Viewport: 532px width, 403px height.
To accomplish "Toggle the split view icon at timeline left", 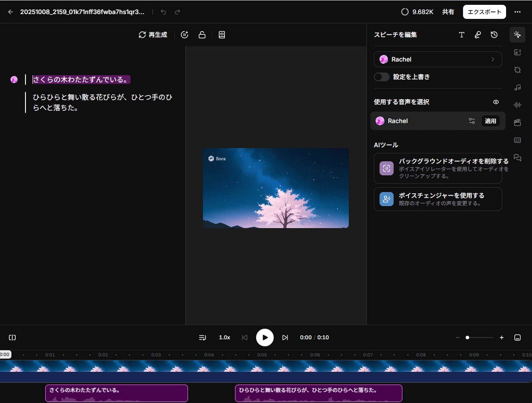I will pos(12,338).
